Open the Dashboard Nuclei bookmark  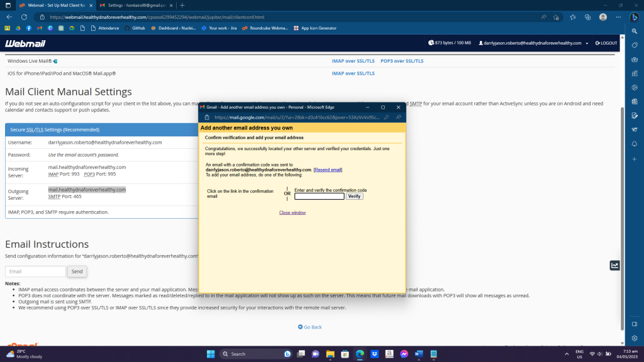pyautogui.click(x=174, y=28)
